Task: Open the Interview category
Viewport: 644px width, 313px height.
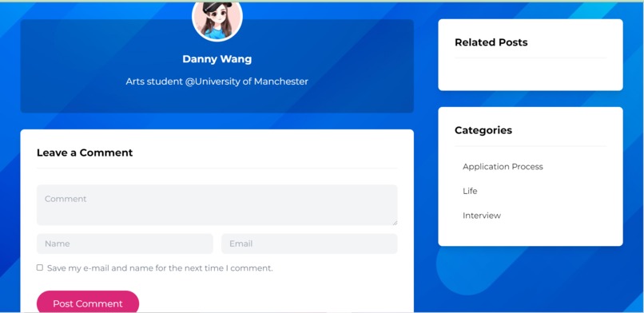Action: [482, 216]
